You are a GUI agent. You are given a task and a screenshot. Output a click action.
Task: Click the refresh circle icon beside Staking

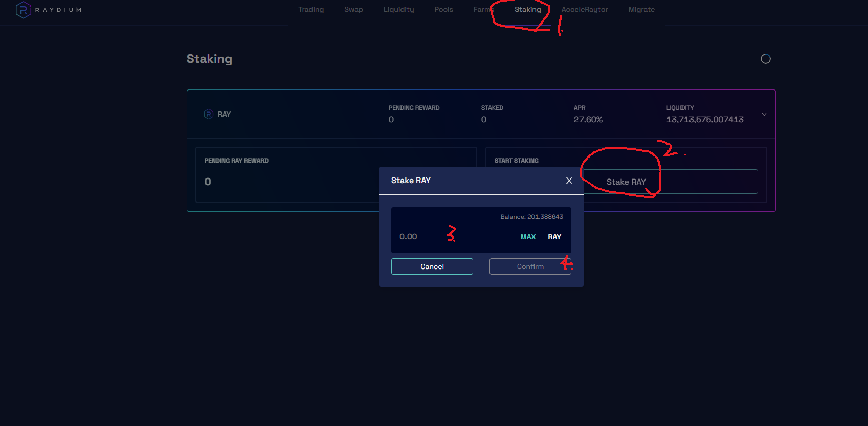click(765, 59)
